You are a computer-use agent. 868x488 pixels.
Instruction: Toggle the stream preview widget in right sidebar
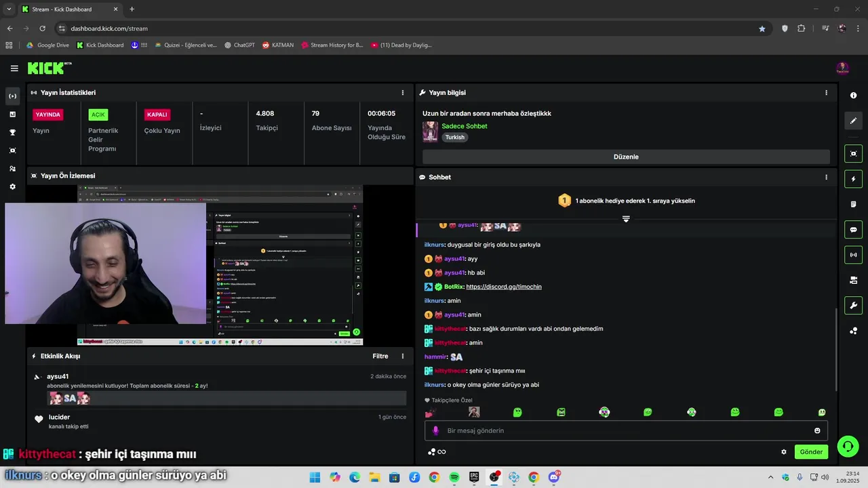pyautogui.click(x=853, y=154)
